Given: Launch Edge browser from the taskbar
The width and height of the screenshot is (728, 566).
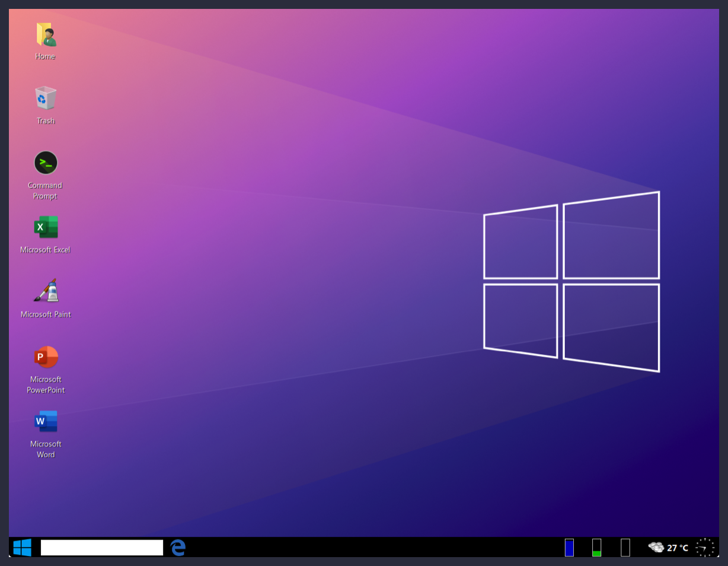Looking at the screenshot, I should coord(178,548).
